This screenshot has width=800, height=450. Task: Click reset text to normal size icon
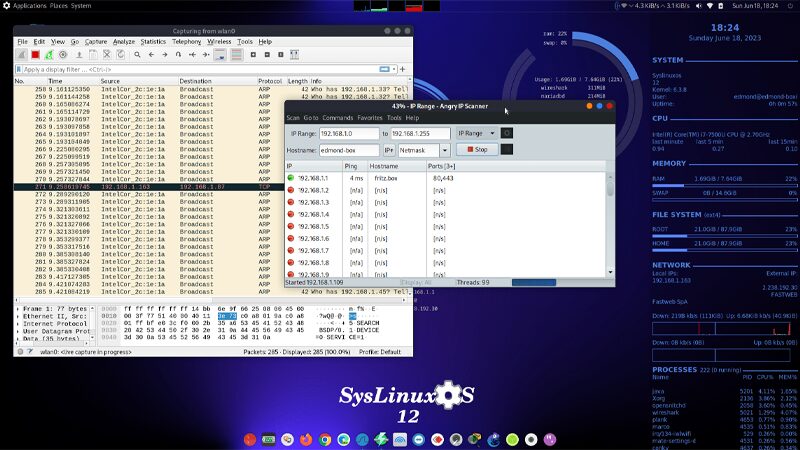281,55
